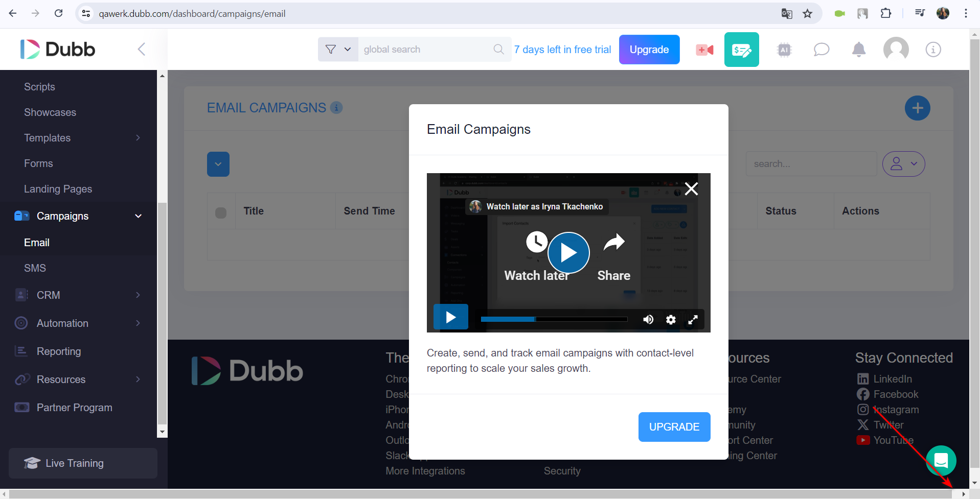Play video using the center play button
980x499 pixels.
pyautogui.click(x=568, y=252)
